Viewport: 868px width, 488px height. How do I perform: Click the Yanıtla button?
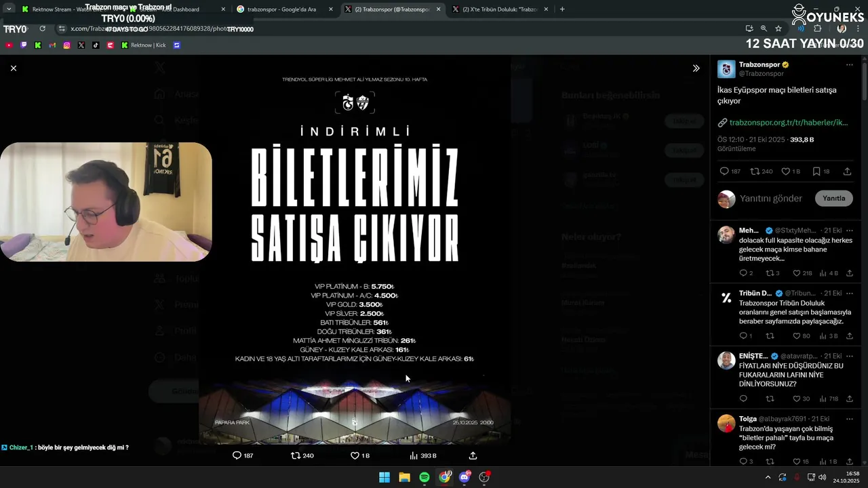833,199
